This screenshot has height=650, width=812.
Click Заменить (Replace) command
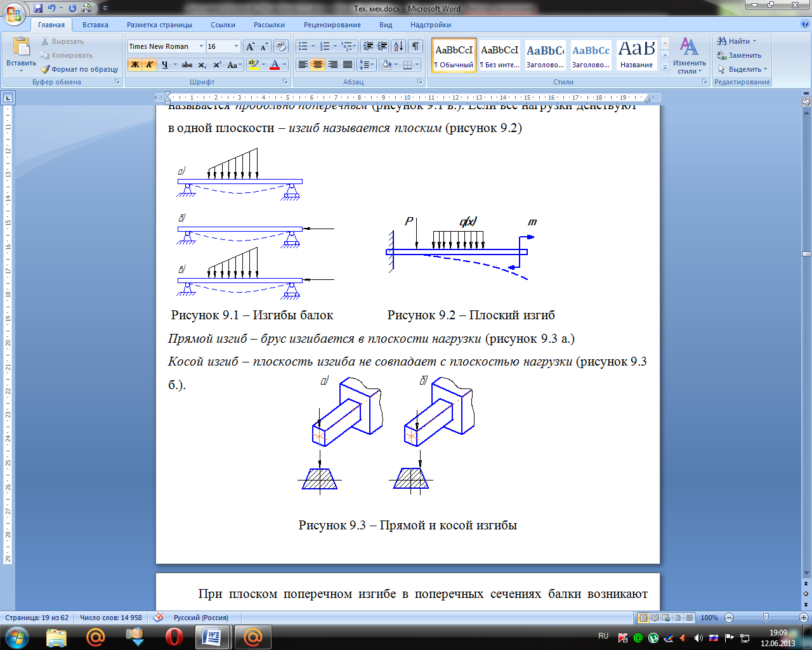click(x=739, y=55)
